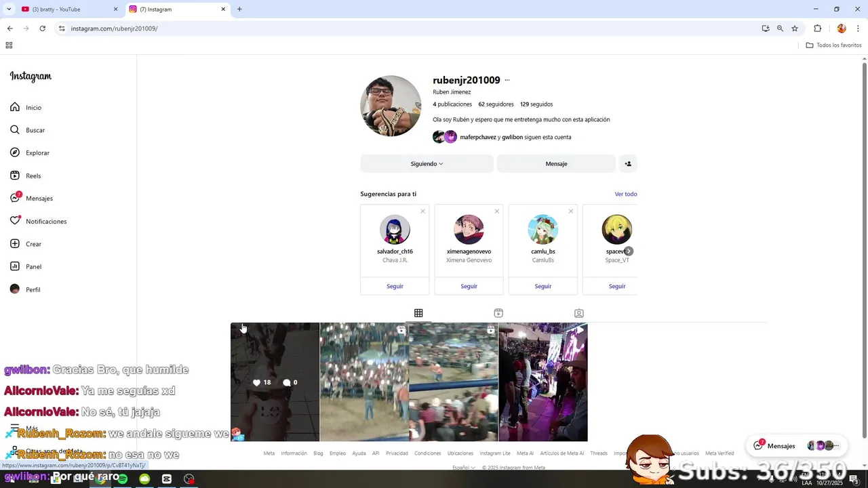
Task: Open CapCut from the taskbar
Action: (x=167, y=479)
